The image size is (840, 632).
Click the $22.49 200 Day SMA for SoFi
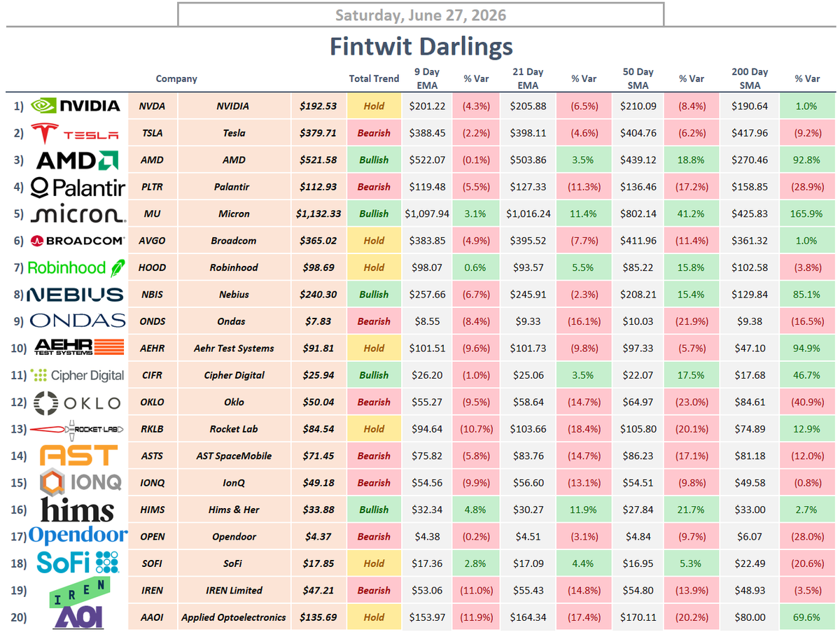pyautogui.click(x=750, y=563)
